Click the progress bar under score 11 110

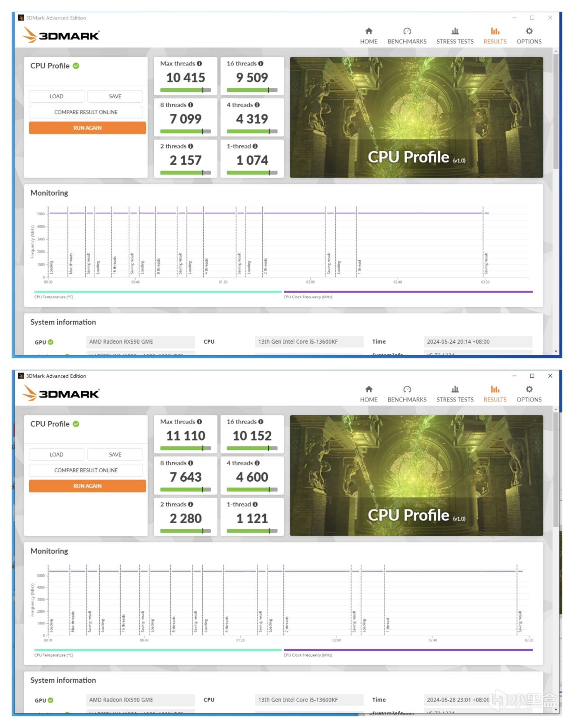click(x=186, y=448)
